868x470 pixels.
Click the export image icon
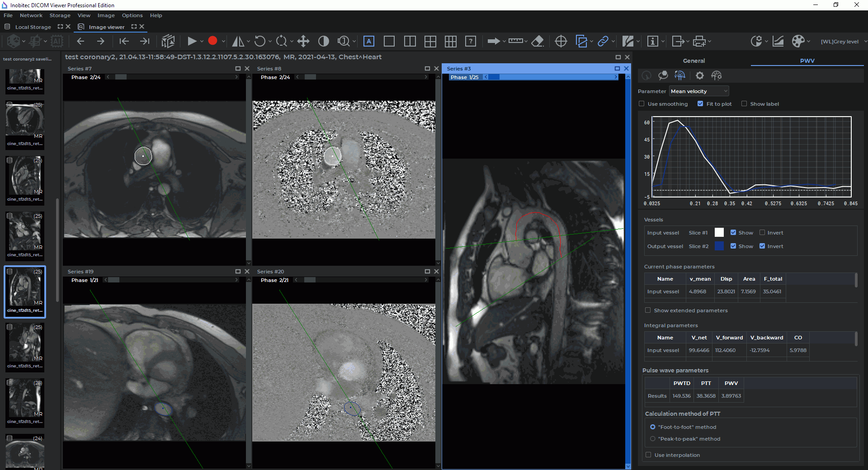click(x=678, y=41)
